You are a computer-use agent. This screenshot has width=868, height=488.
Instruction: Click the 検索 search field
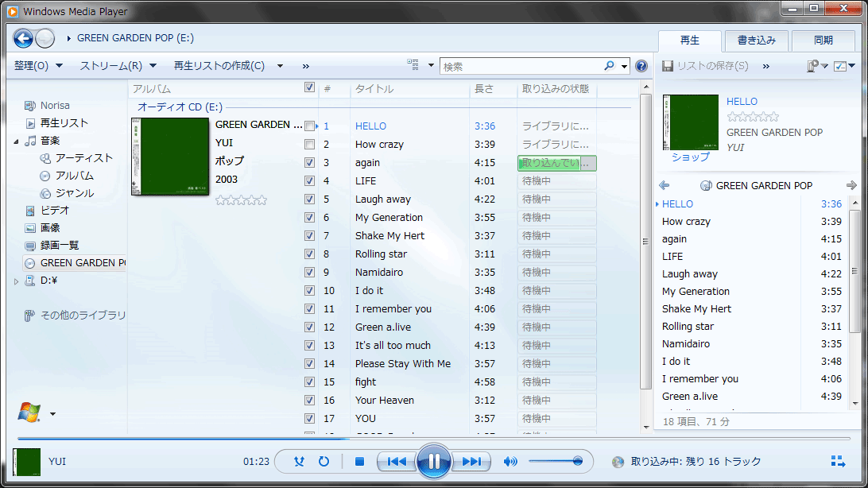(x=521, y=67)
